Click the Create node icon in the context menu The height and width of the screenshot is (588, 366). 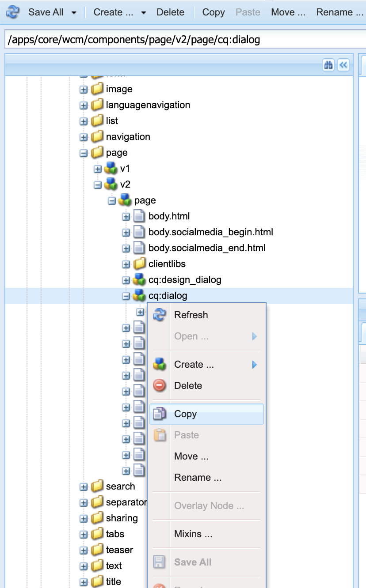159,364
